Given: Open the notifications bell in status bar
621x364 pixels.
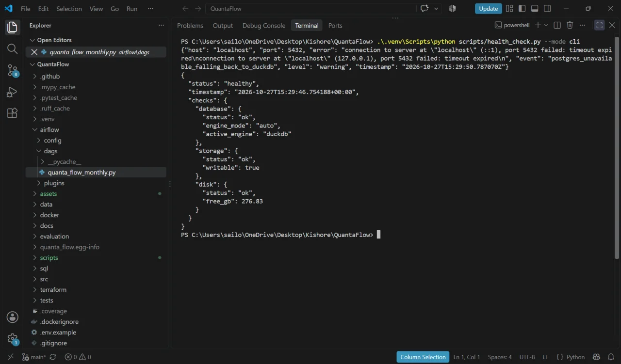Looking at the screenshot, I should 611,357.
